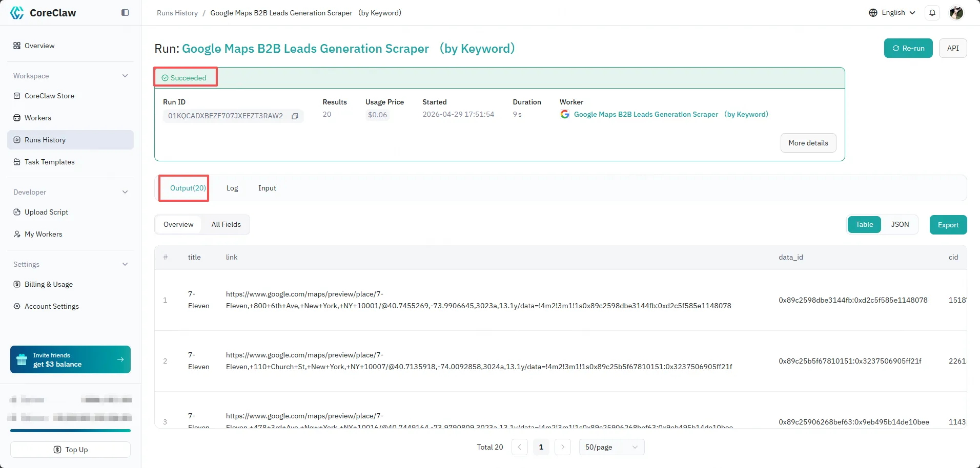Screen dimensions: 980x468
Task: Switch output to JSON view
Action: pos(900,224)
